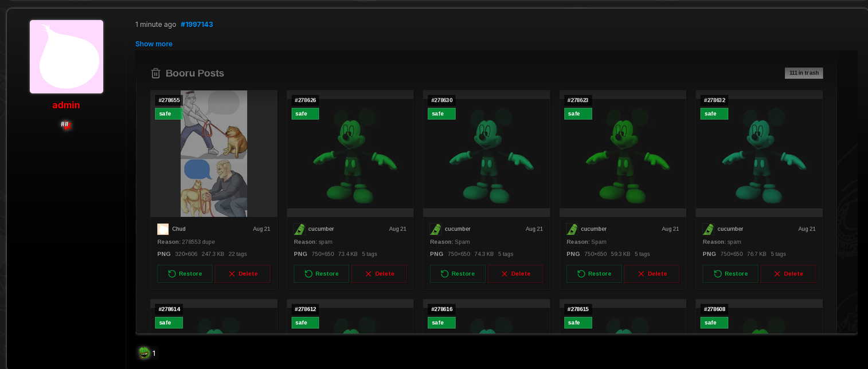Screen dimensions: 868x369
Task: Delete post #278632 permanently
Action: click(x=788, y=274)
